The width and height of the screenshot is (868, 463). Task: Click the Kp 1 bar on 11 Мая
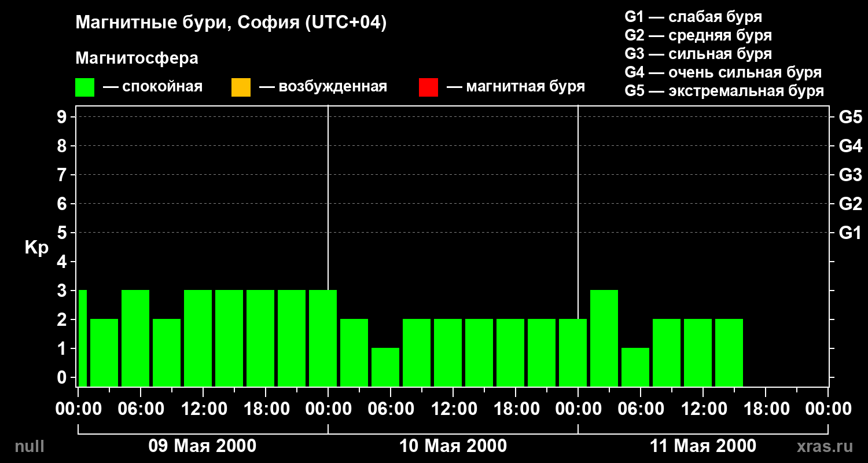[635, 367]
